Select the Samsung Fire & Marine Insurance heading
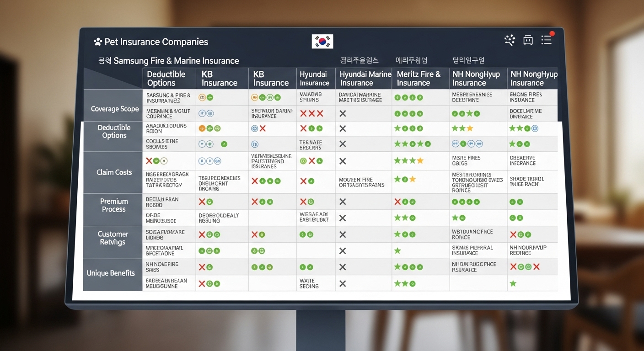The width and height of the screenshot is (644, 351). (x=176, y=60)
